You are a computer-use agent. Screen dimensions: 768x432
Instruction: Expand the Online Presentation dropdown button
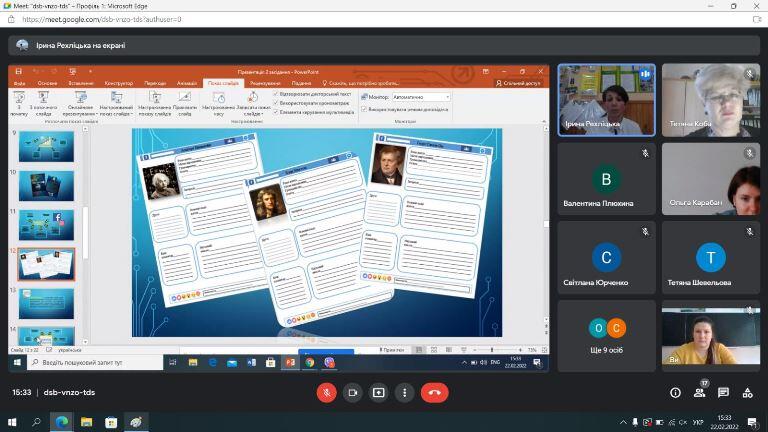(x=80, y=103)
